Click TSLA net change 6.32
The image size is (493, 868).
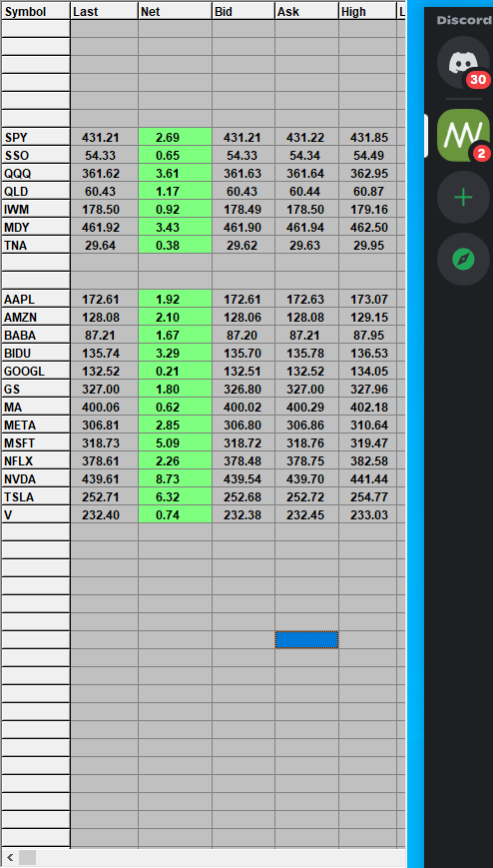point(176,497)
